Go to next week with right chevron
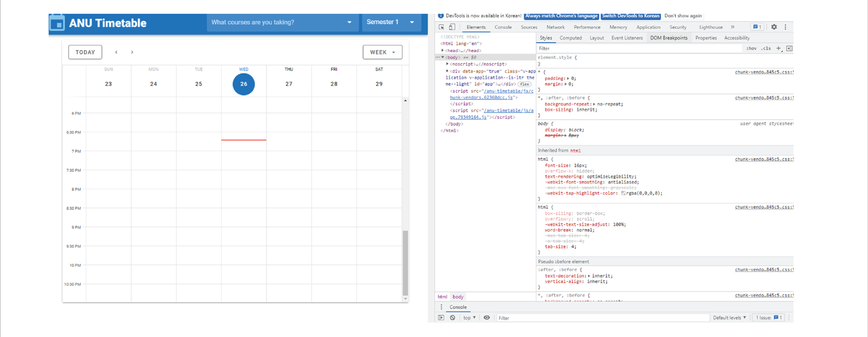This screenshot has width=868, height=337. [x=132, y=52]
